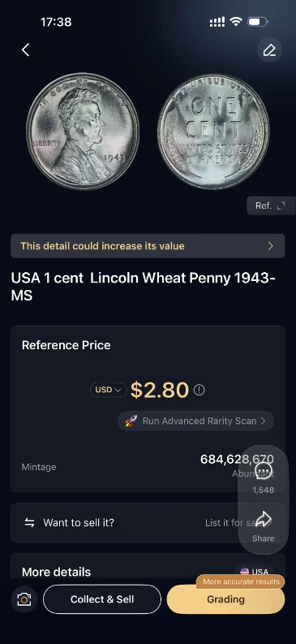Tap the Grading button

point(225,599)
